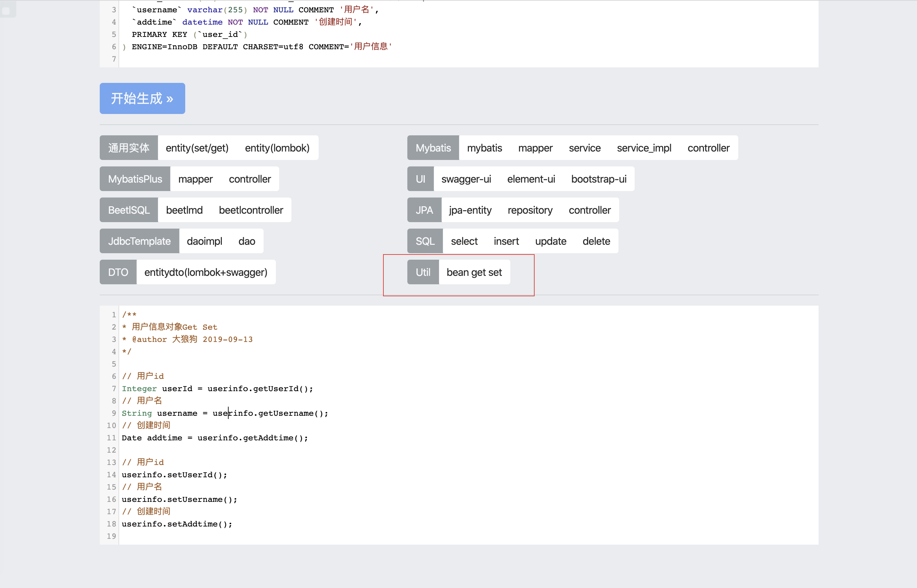Select jpa-entity template

470,210
